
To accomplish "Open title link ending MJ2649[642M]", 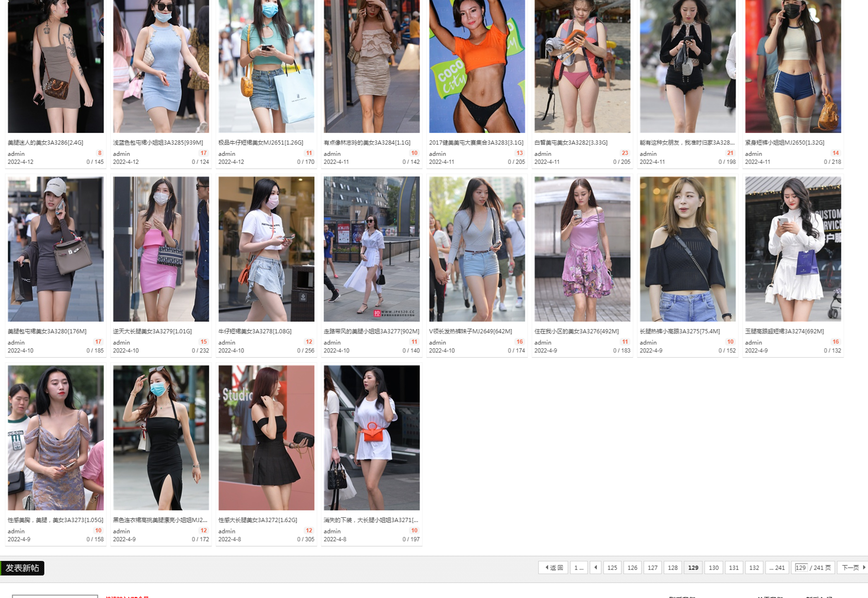I will pyautogui.click(x=471, y=331).
